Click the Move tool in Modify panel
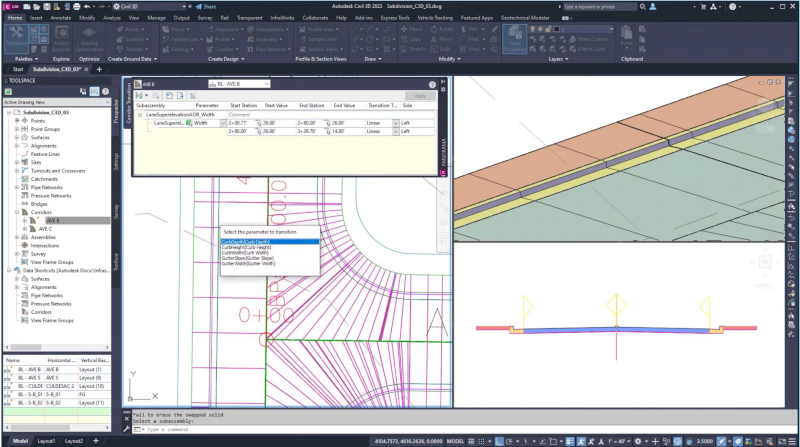Screen dimensions: 800x447 point(411,29)
